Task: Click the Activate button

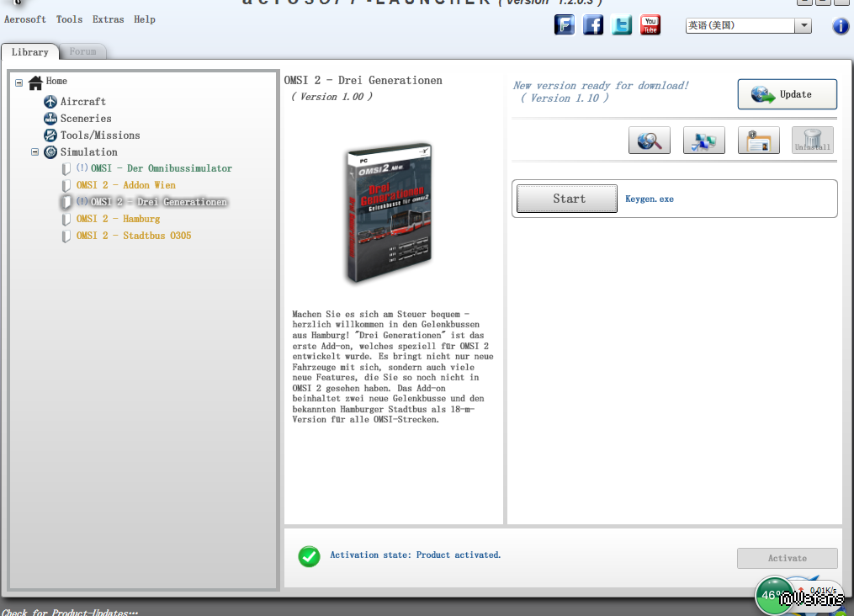Action: [x=787, y=558]
